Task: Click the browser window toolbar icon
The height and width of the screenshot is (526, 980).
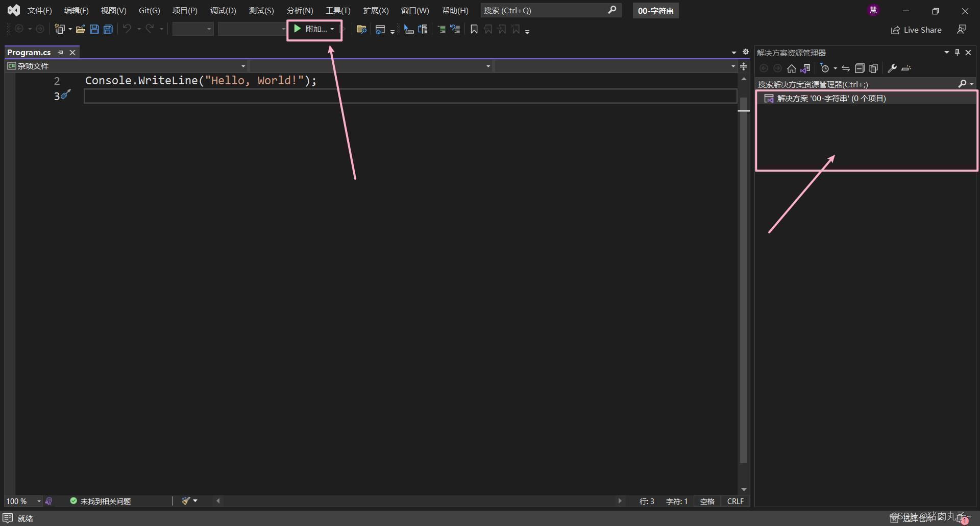Action: click(x=380, y=30)
